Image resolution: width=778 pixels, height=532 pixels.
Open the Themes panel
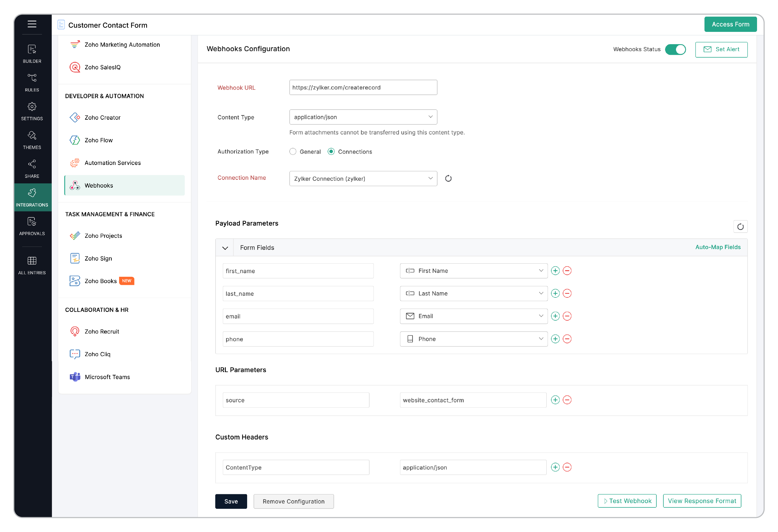tap(32, 139)
